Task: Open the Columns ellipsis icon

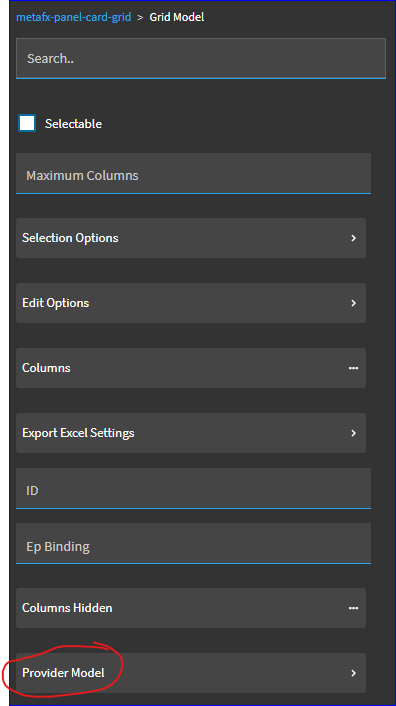Action: point(354,368)
